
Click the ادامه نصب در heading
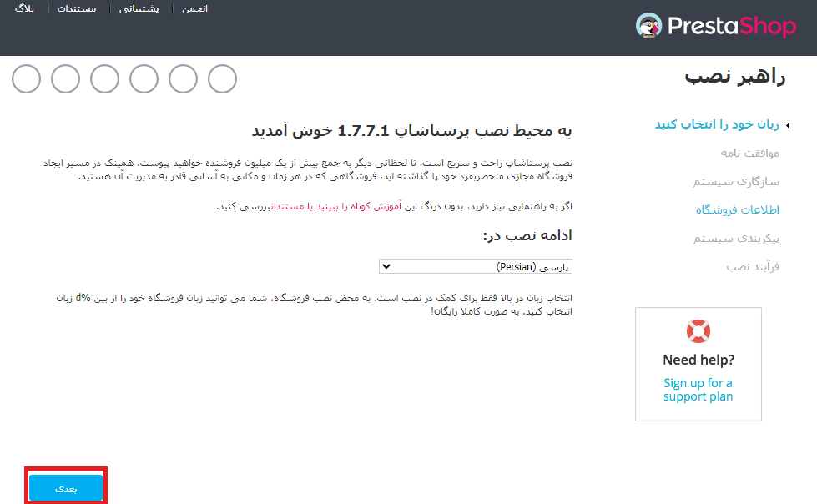527,235
